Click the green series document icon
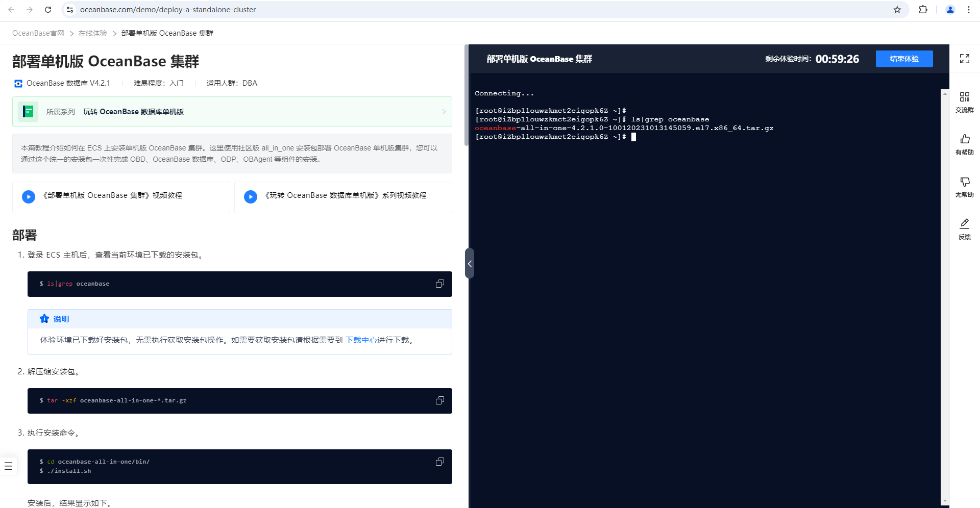Viewport: 980px width, 508px height. tap(28, 112)
